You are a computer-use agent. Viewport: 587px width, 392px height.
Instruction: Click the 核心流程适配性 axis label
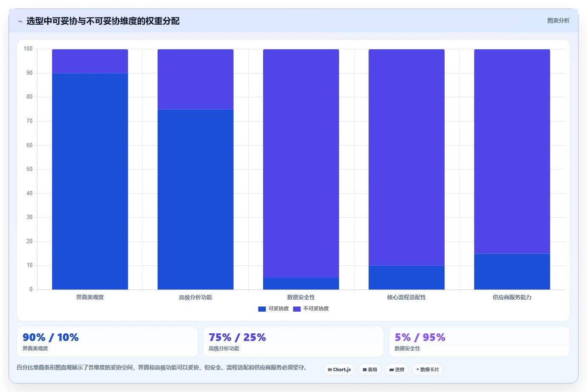click(406, 297)
